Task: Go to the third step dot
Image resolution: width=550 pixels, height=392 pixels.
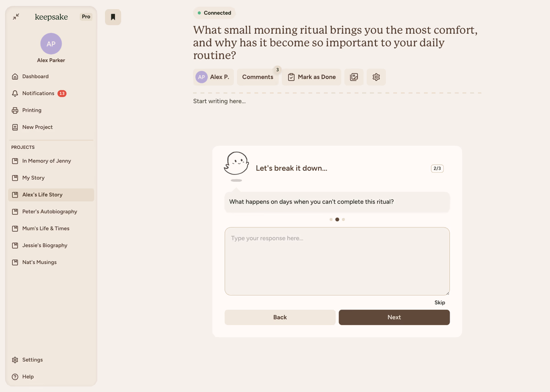Action: pyautogui.click(x=343, y=219)
